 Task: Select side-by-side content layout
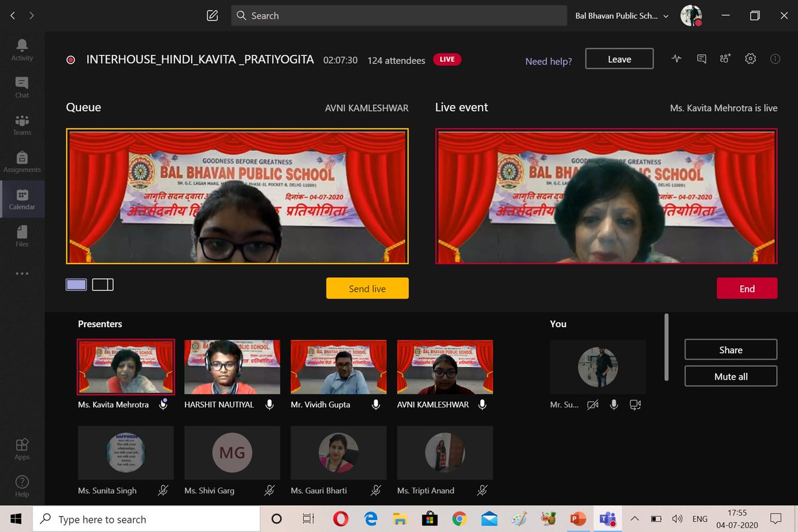tap(102, 285)
